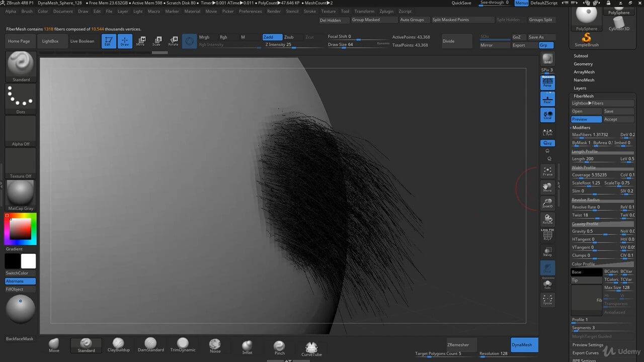
Task: Collapse the FiberMesh Modifiers section
Action: click(581, 128)
